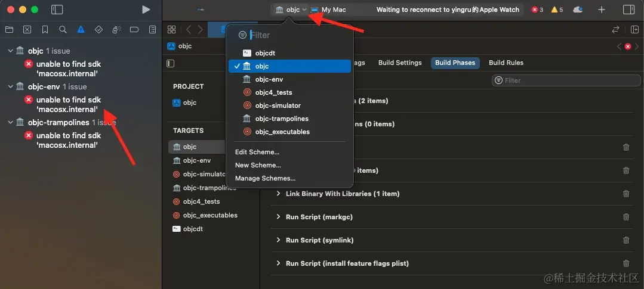The image size is (644, 289).
Task: Click the related items grid icon
Action: pyautogui.click(x=172, y=30)
